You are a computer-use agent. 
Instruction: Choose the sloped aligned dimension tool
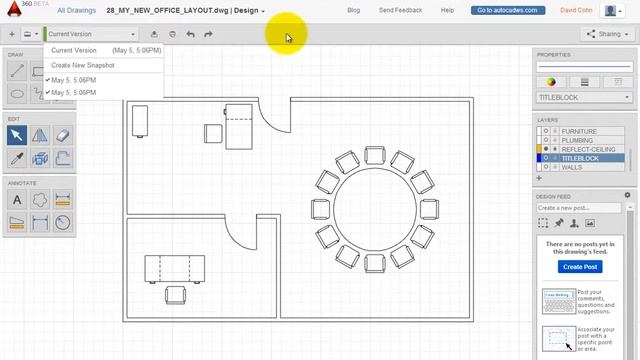point(17,223)
